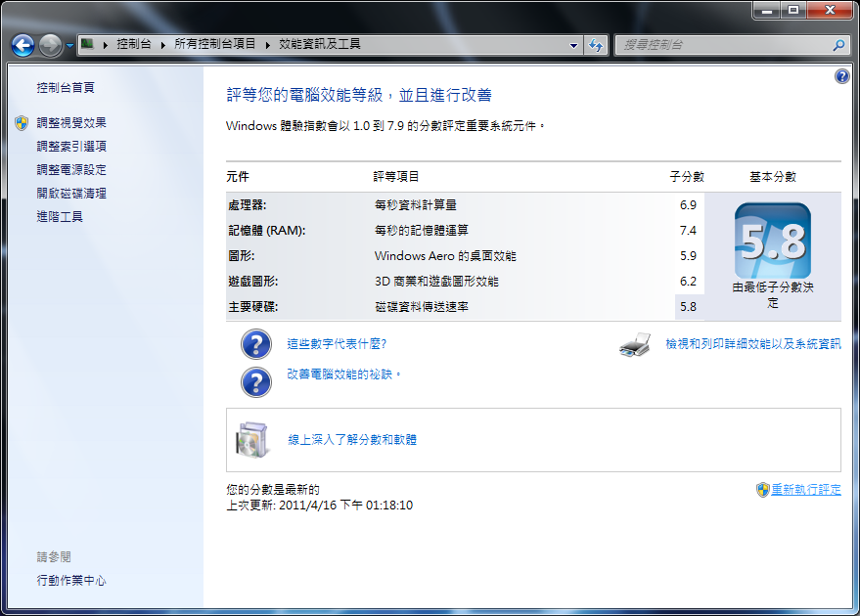The height and width of the screenshot is (616, 860).
Task: Click the shield icon beside 重新執行評定
Action: point(763,490)
